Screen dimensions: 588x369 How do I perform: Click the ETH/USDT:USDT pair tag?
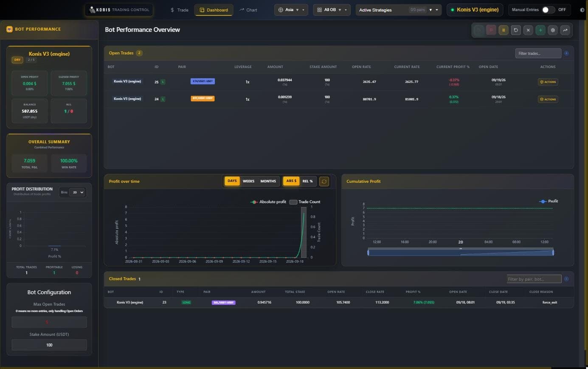point(203,81)
